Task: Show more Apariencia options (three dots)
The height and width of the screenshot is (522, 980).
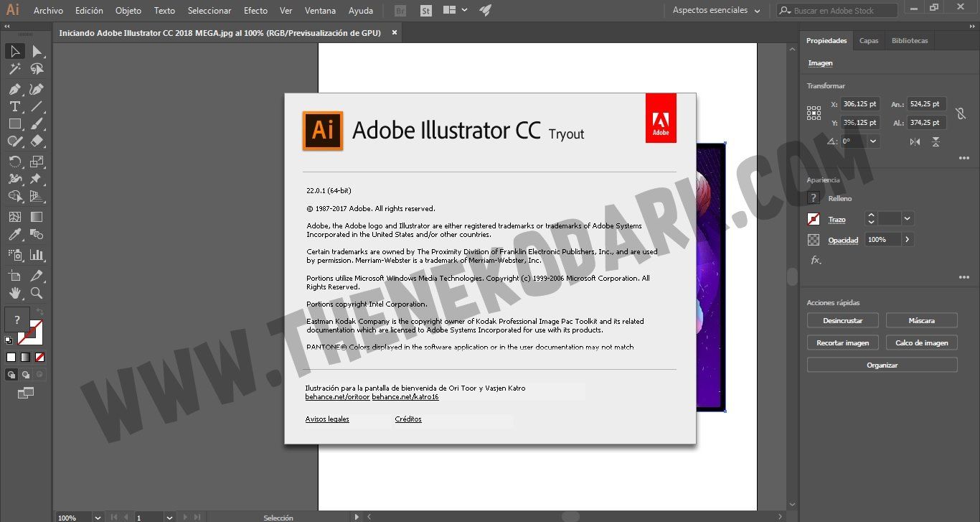Action: (963, 277)
